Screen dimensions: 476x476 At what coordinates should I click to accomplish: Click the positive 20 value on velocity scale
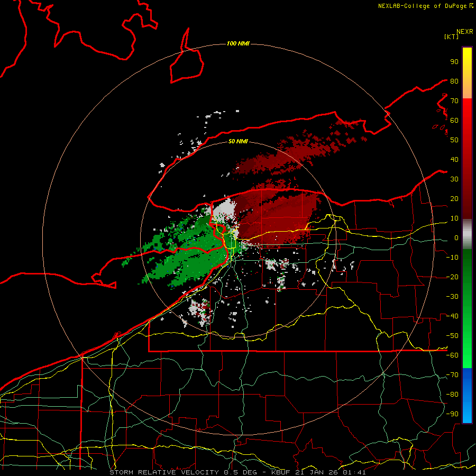(454, 199)
